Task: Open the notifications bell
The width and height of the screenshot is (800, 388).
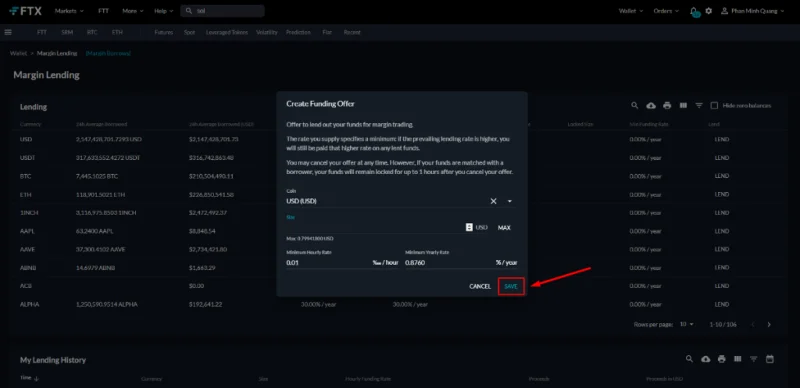Action: [x=694, y=11]
